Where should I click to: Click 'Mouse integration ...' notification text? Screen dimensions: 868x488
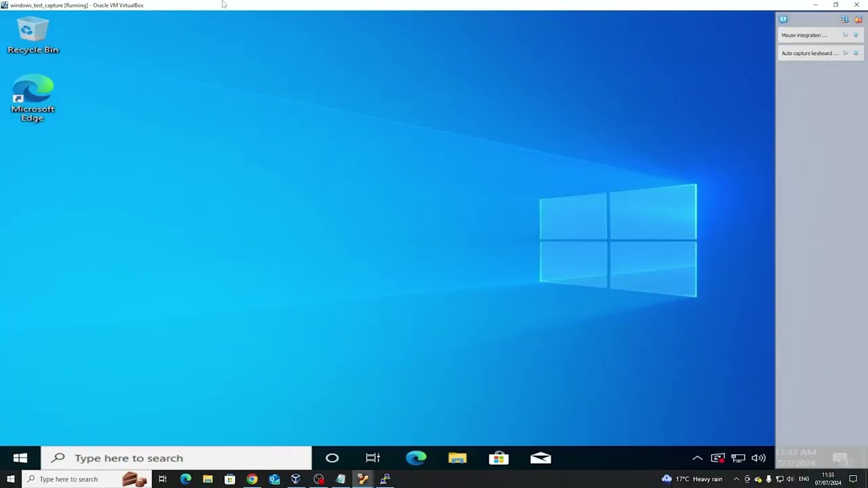coord(804,35)
